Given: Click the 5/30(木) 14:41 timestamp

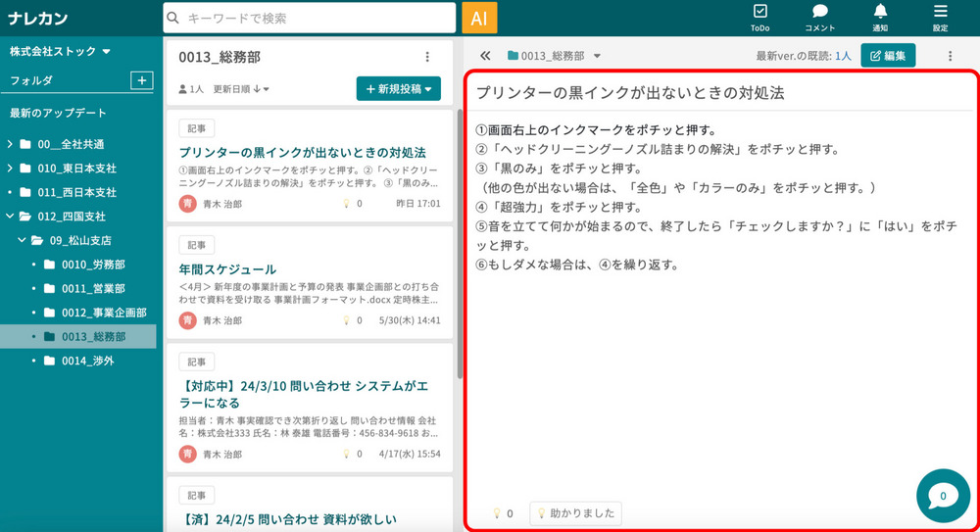Looking at the screenshot, I should tap(410, 320).
